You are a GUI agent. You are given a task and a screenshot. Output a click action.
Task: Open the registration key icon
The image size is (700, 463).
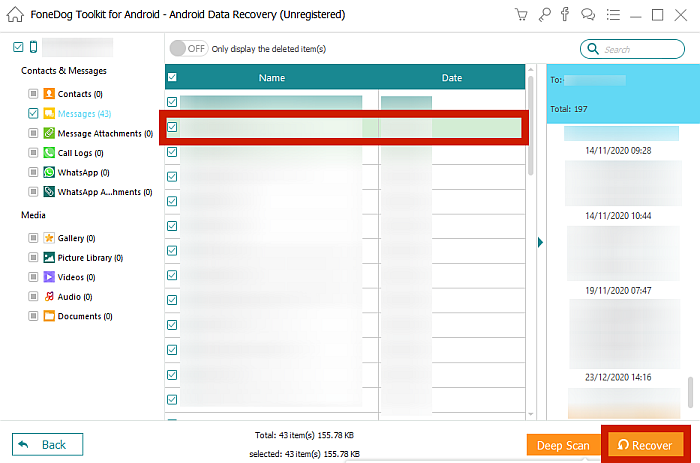[544, 14]
